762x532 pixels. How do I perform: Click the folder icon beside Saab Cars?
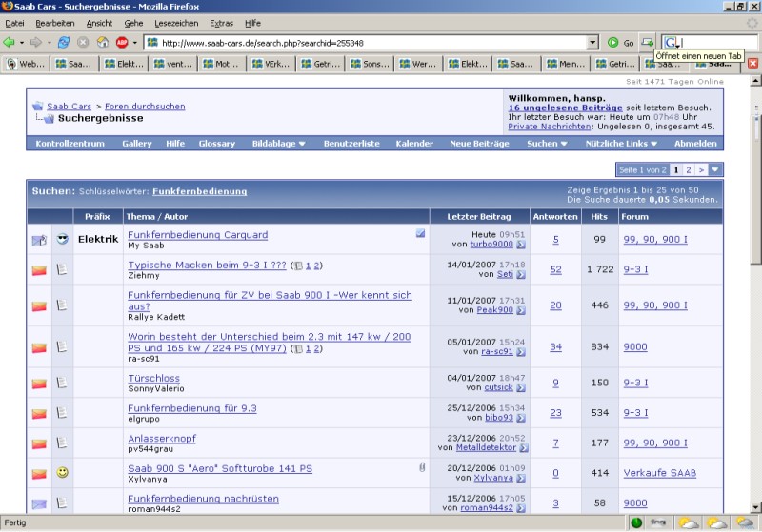[x=38, y=106]
